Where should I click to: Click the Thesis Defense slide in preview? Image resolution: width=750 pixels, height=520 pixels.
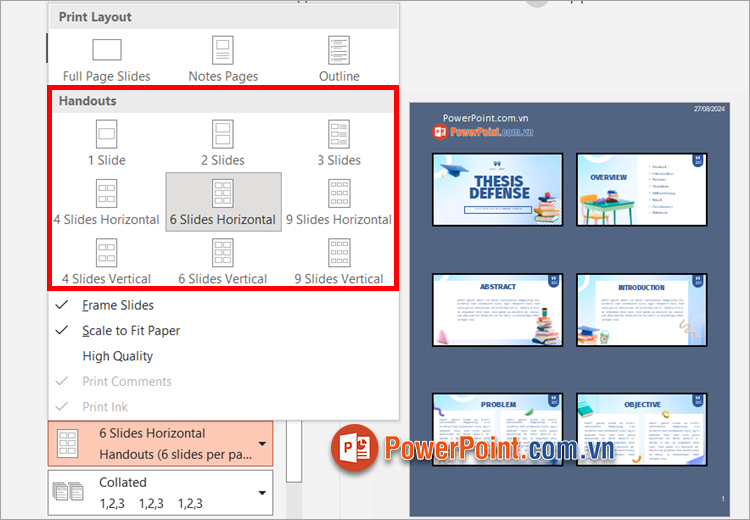point(498,189)
